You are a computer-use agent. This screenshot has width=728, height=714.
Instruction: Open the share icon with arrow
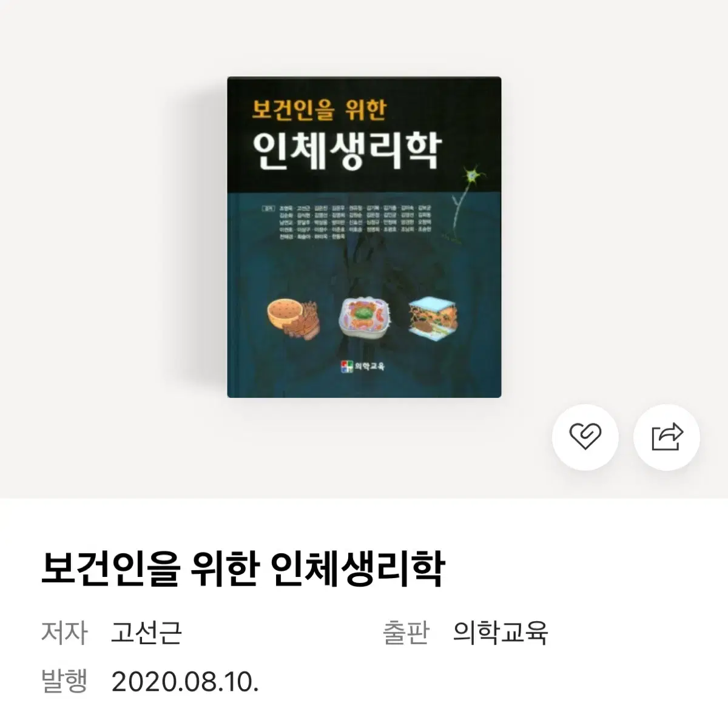(667, 437)
